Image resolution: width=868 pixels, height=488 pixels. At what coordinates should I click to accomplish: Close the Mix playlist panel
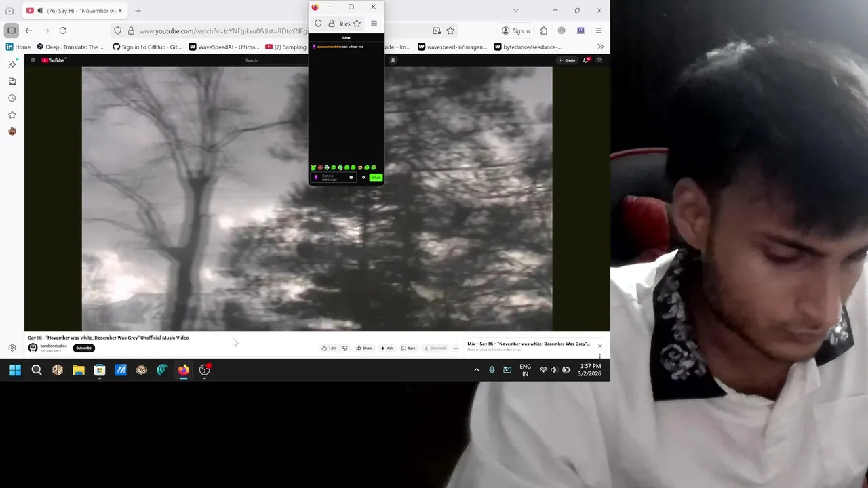click(599, 346)
